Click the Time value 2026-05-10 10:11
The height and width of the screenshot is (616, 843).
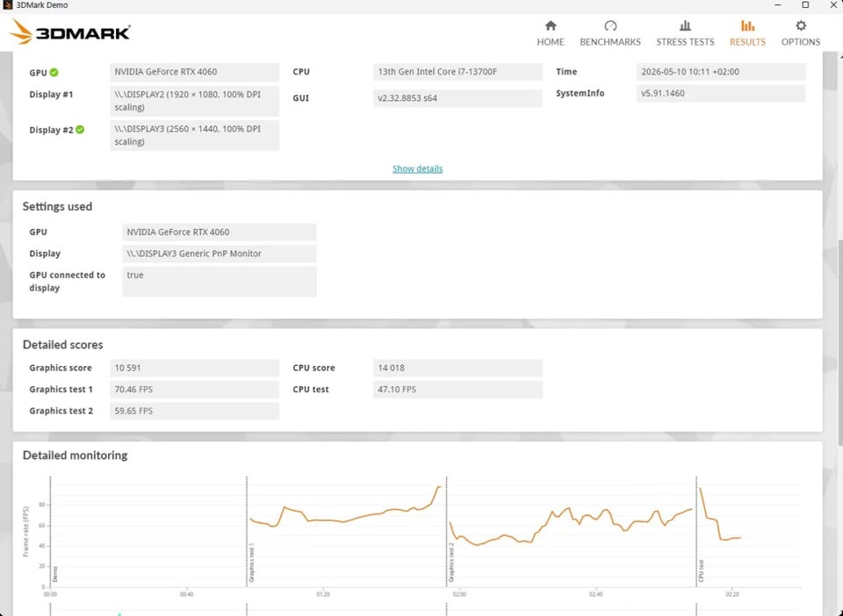[x=721, y=72]
